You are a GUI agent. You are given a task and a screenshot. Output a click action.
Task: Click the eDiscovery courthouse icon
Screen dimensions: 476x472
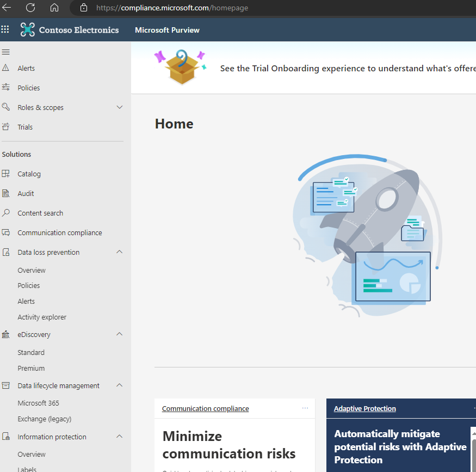(x=5, y=334)
